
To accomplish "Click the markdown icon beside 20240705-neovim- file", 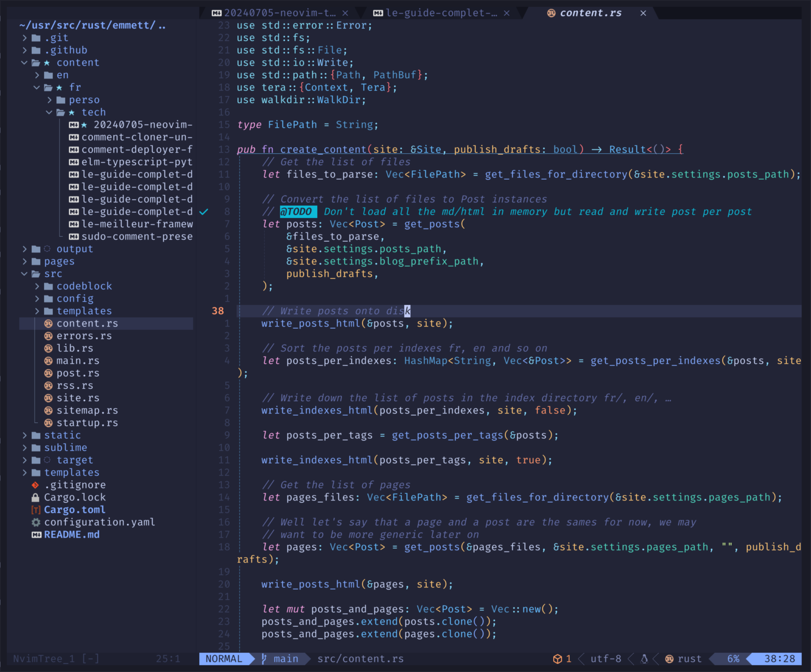I will [x=74, y=125].
